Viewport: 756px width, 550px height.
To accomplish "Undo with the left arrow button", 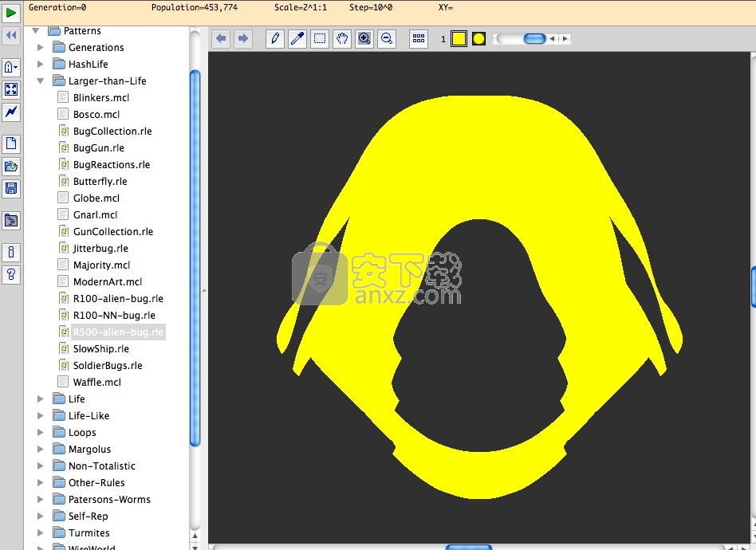I will click(222, 38).
